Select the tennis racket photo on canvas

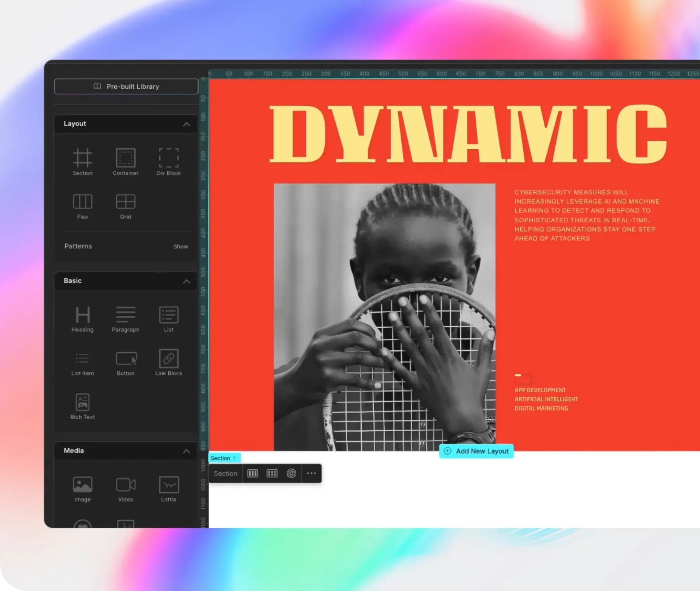pyautogui.click(x=385, y=317)
